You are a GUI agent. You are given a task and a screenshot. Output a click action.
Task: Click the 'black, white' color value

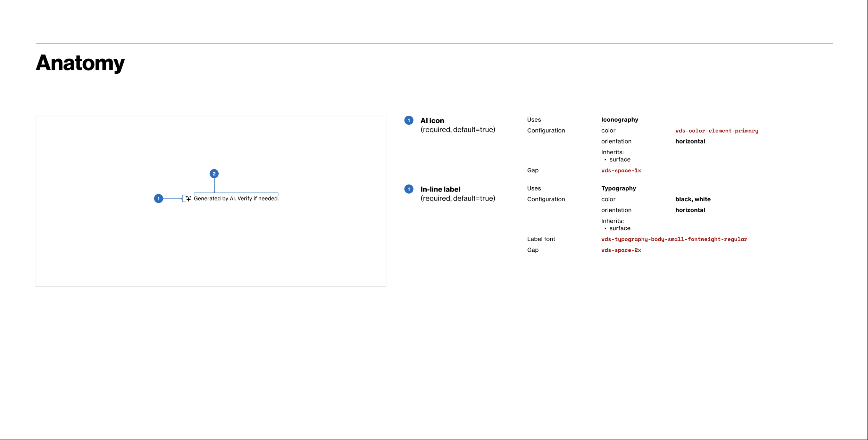pos(693,199)
